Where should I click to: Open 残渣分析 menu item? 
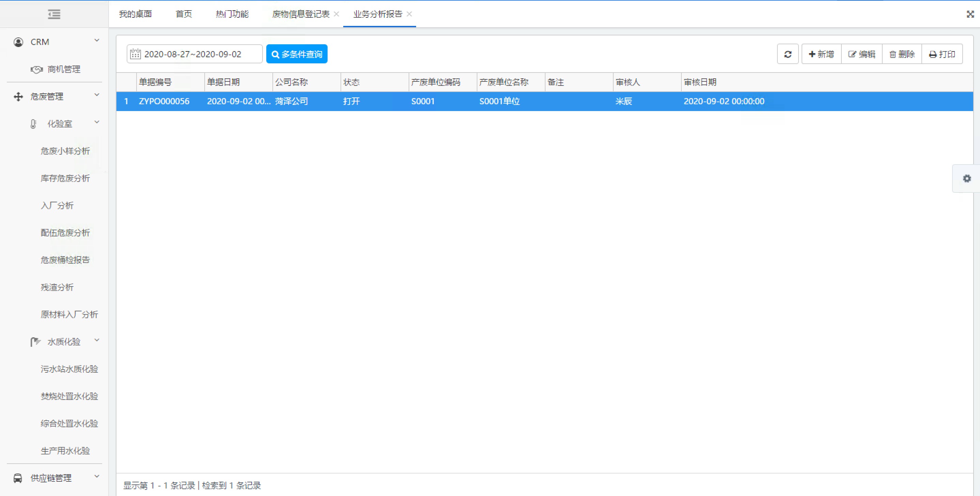click(57, 288)
